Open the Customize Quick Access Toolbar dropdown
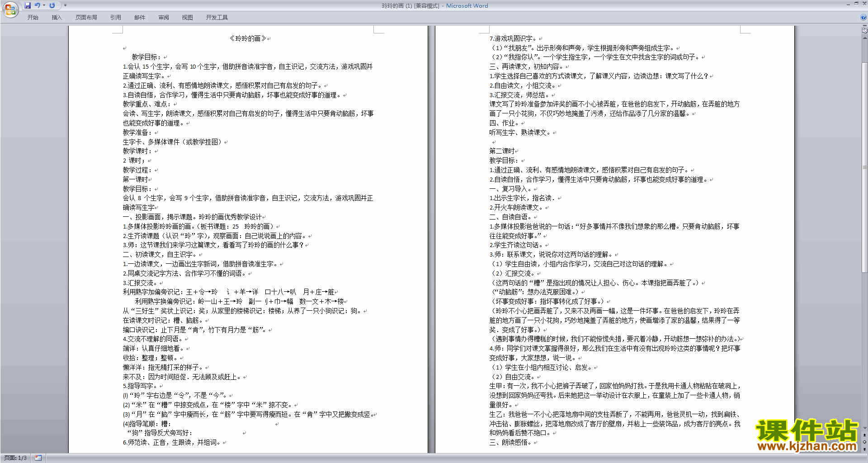Image resolution: width=868 pixels, height=463 pixels. point(65,5)
